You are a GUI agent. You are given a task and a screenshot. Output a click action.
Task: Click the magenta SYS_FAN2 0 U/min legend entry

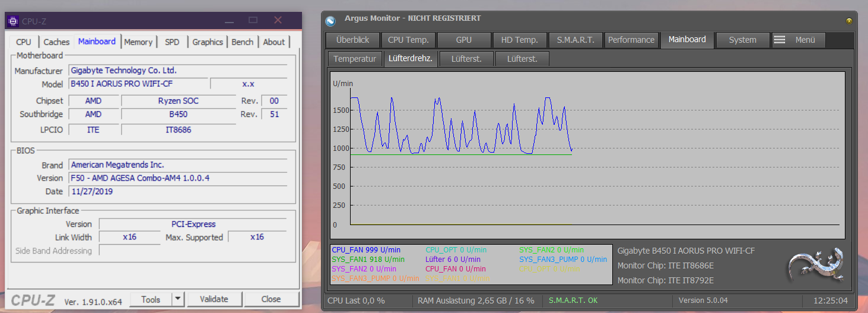coord(364,268)
